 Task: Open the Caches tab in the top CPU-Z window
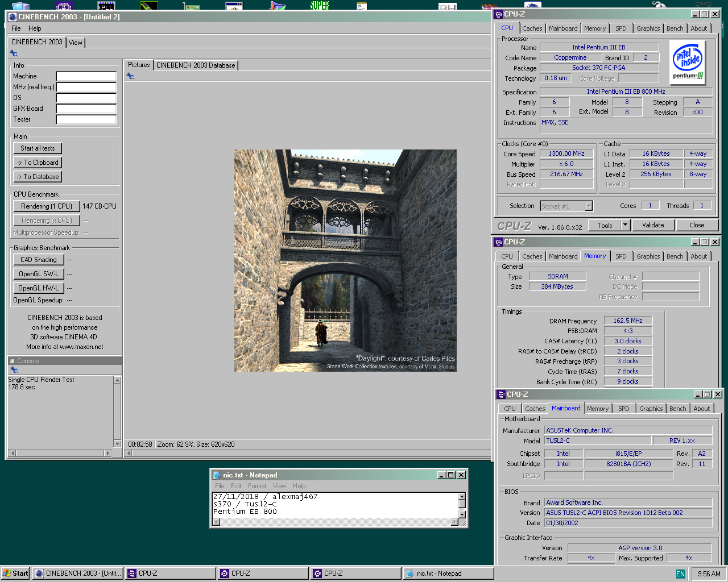coord(532,28)
